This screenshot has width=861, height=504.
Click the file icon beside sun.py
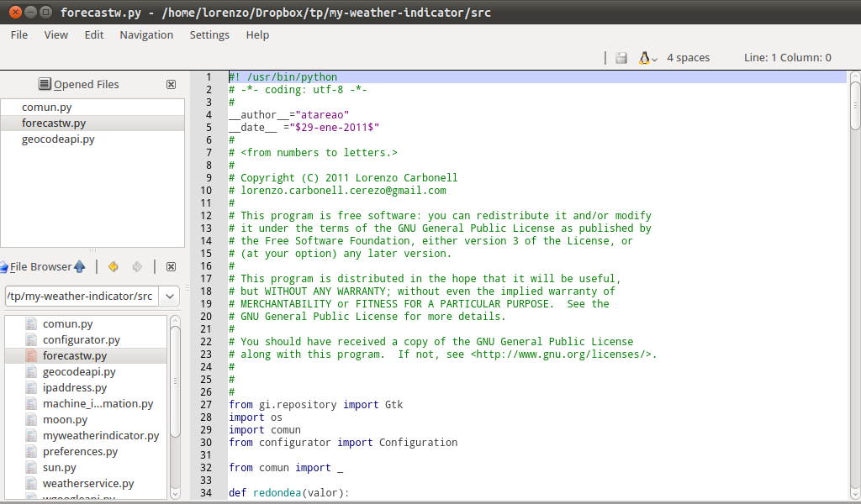[x=31, y=467]
